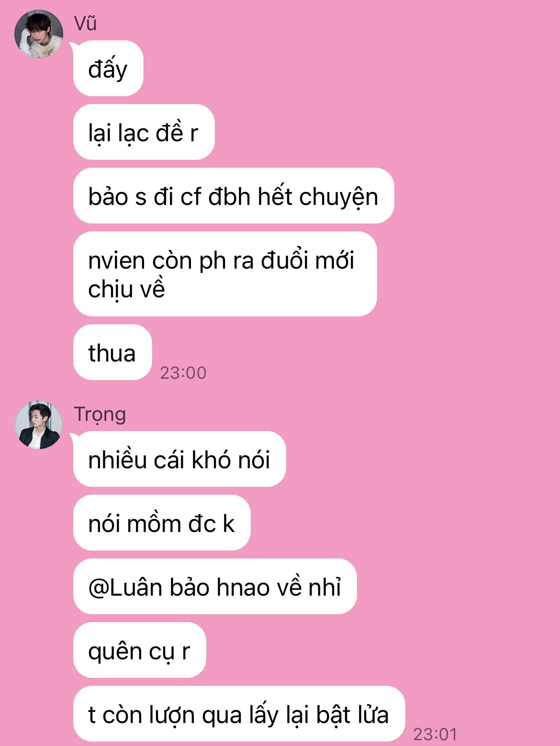Tap message 'bảo s đi cf đbh hết chuyện'
The height and width of the screenshot is (746, 560).
[234, 196]
